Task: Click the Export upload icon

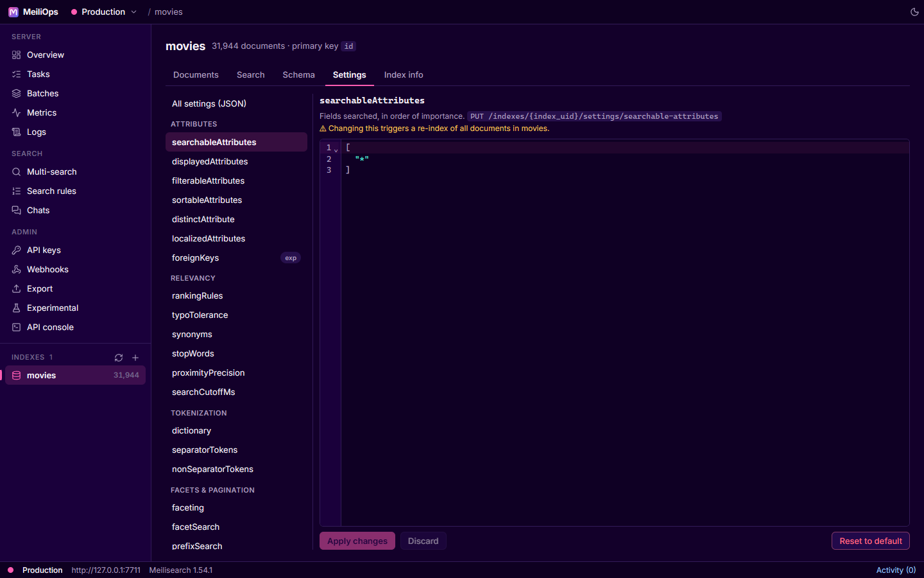Action: pyautogui.click(x=17, y=289)
